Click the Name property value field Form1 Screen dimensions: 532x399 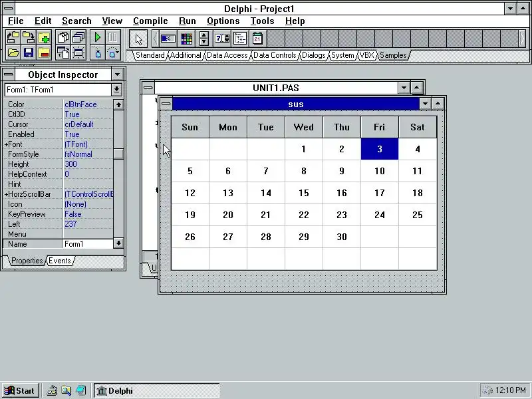click(x=88, y=244)
